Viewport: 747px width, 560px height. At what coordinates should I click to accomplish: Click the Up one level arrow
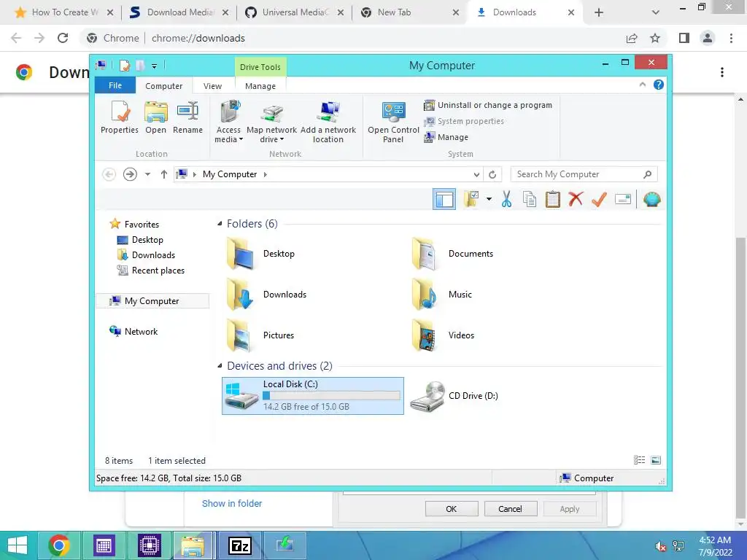(164, 174)
